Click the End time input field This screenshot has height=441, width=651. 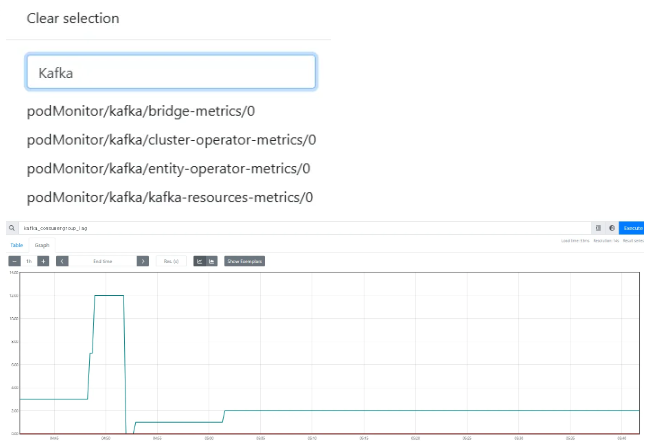(x=103, y=261)
